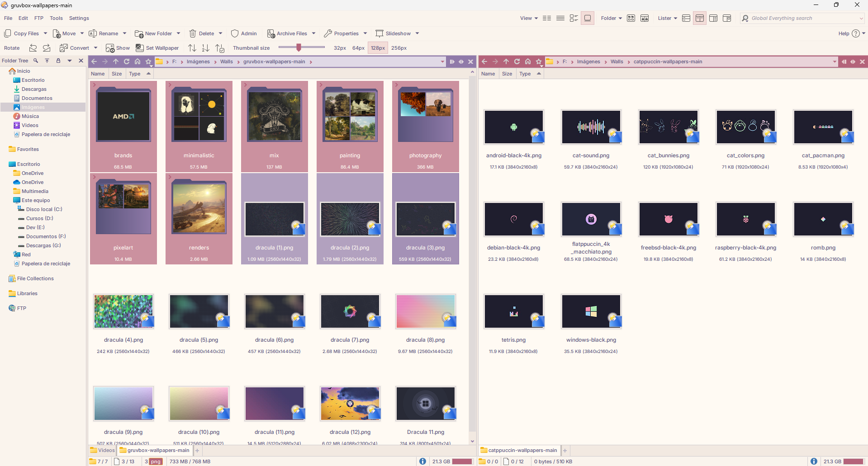Click the Thumbnail size slider handle

(x=299, y=47)
